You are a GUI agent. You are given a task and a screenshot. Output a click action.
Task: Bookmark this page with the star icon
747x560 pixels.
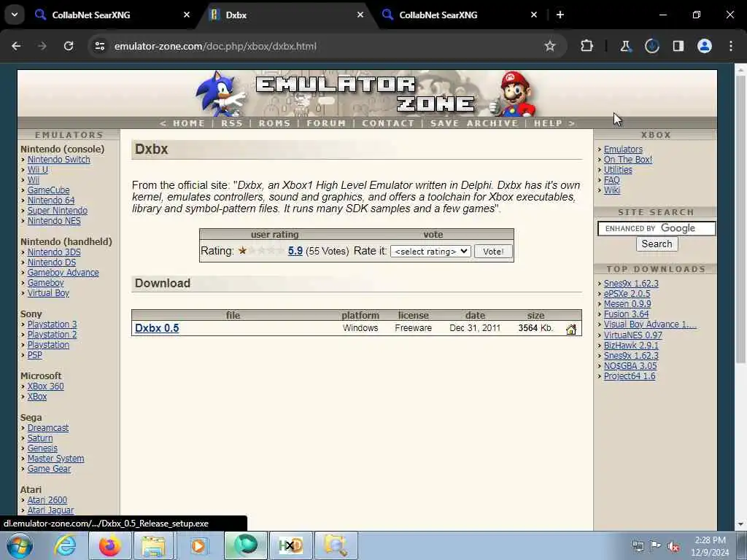click(x=550, y=46)
